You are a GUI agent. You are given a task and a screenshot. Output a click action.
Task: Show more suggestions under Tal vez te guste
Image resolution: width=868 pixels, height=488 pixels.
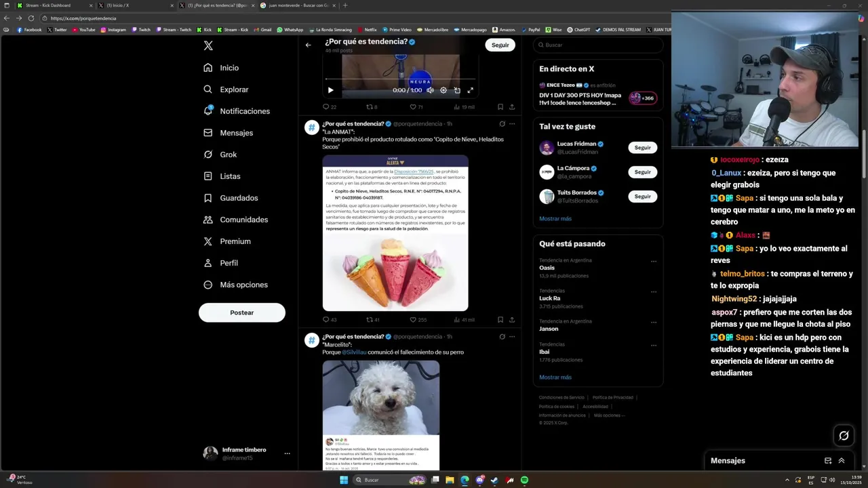pos(555,219)
